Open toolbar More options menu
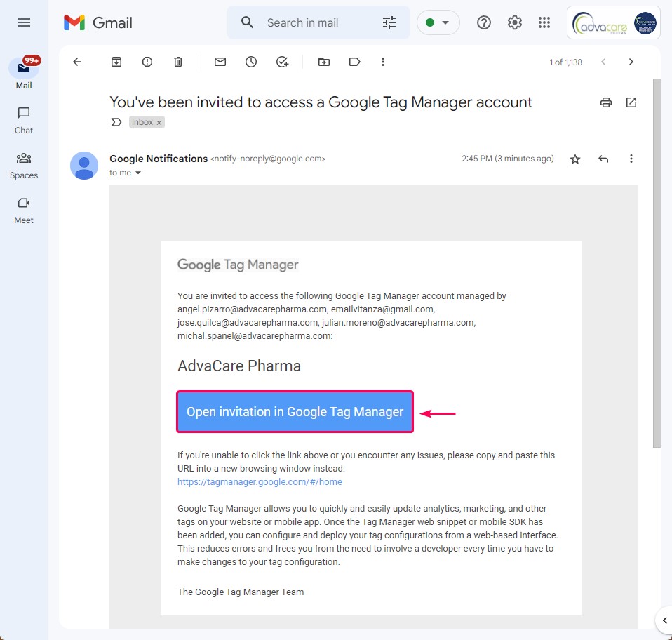The image size is (672, 640). pos(383,62)
